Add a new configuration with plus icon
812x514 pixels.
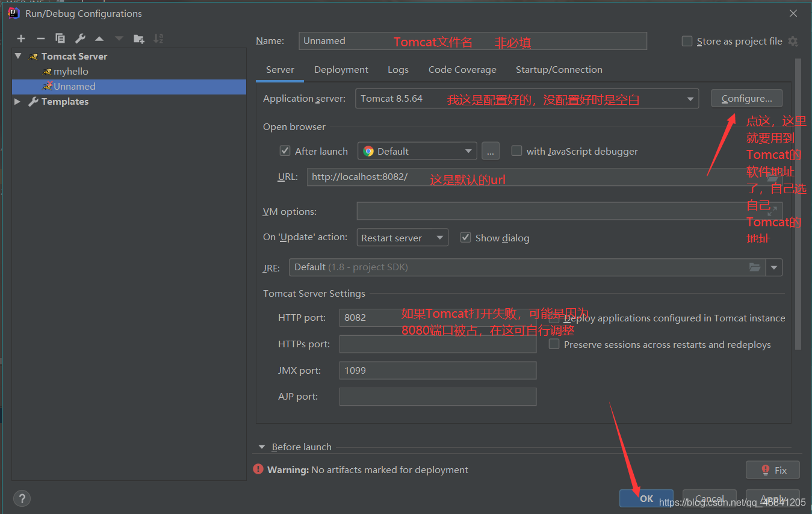click(x=21, y=39)
